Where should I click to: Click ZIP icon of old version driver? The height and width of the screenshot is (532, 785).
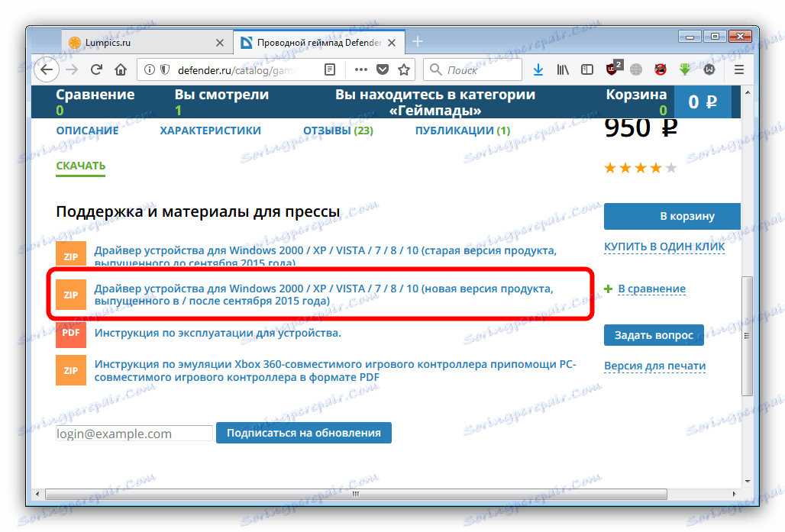(x=71, y=254)
